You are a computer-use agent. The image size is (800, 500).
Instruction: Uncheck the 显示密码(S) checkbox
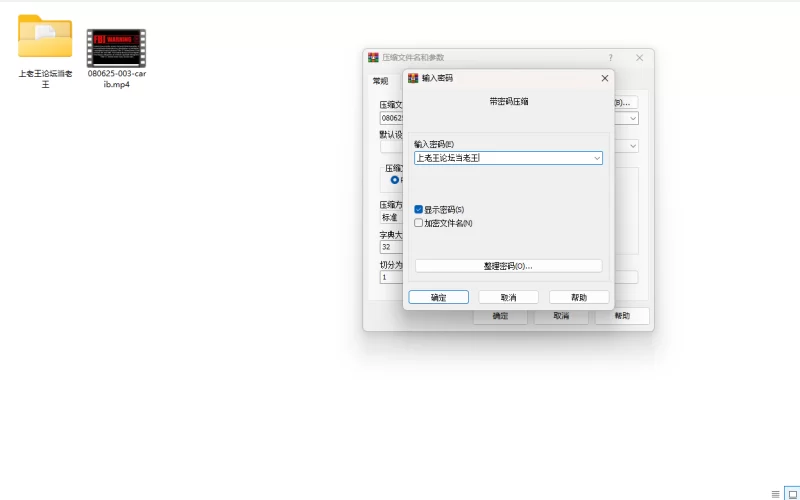point(418,210)
